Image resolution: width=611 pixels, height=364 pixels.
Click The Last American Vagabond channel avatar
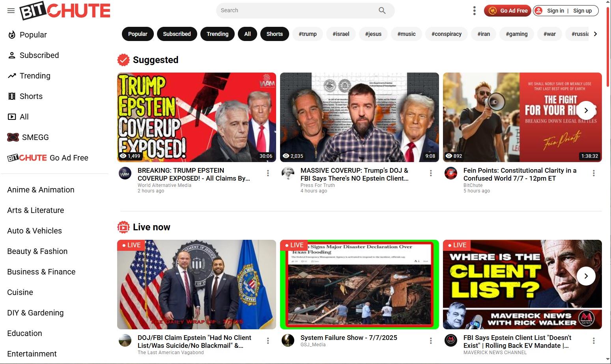(125, 340)
